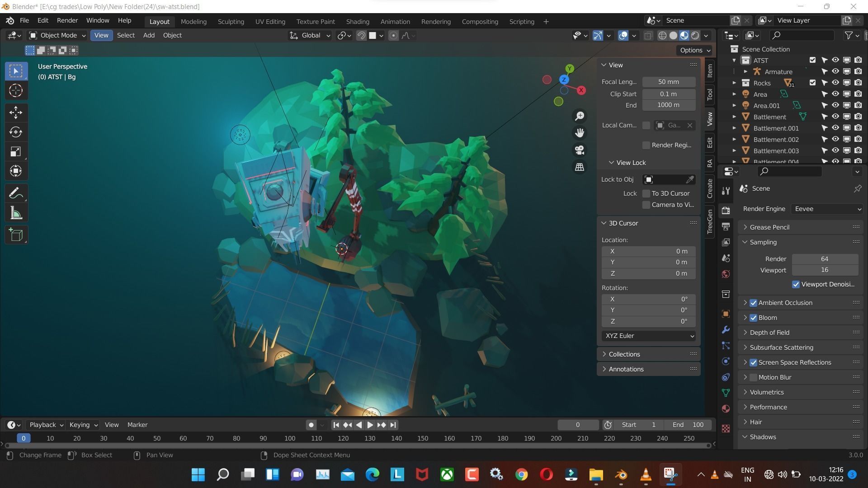Switch to the Shading workspace tab
Image resolution: width=868 pixels, height=488 pixels.
pyautogui.click(x=358, y=21)
